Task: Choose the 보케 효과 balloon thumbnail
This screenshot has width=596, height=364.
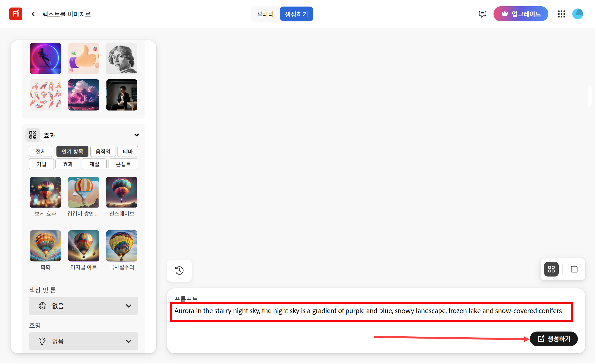Action: click(45, 192)
